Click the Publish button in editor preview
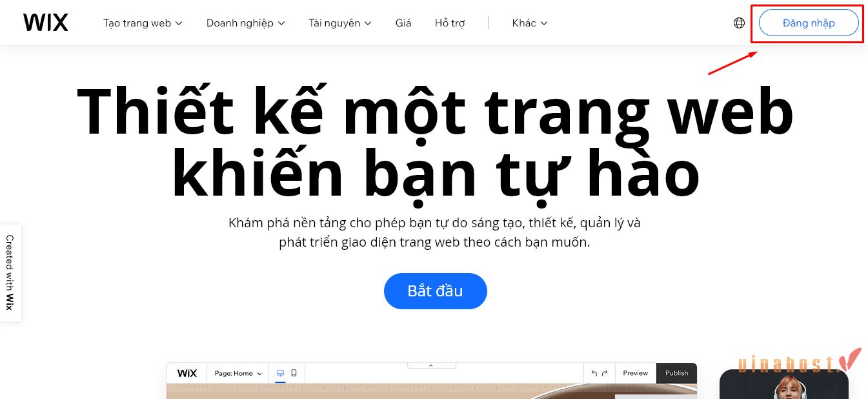 tap(676, 373)
